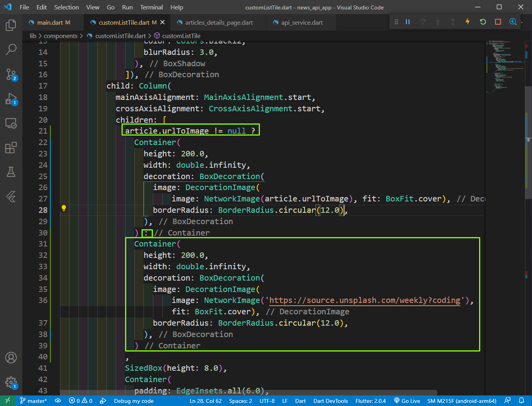Open the Selection menu

coord(66,7)
